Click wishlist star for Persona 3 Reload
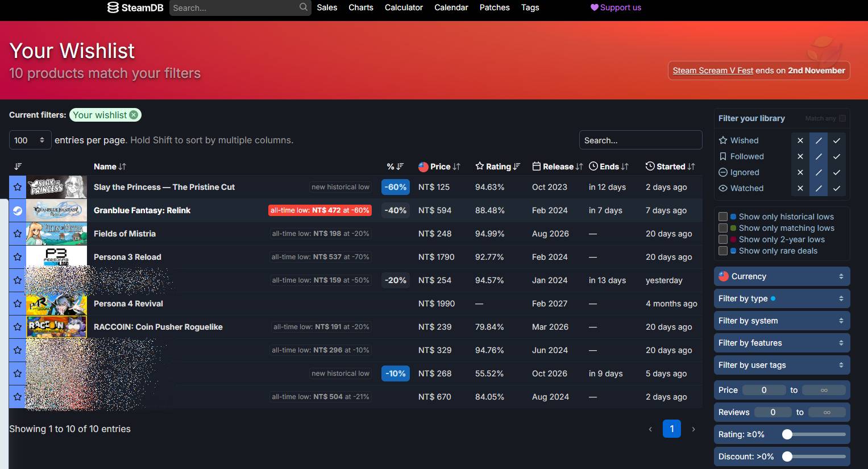This screenshot has height=469, width=868. (18, 257)
